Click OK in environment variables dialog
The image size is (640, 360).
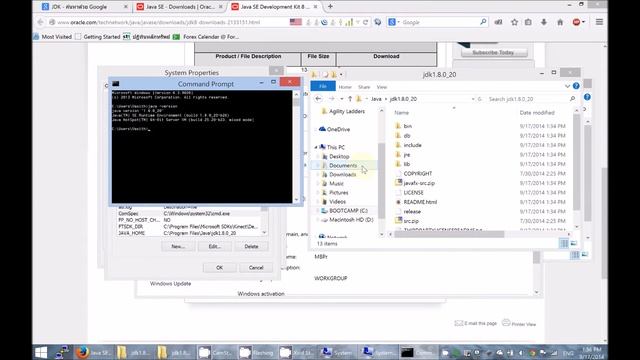click(x=219, y=268)
